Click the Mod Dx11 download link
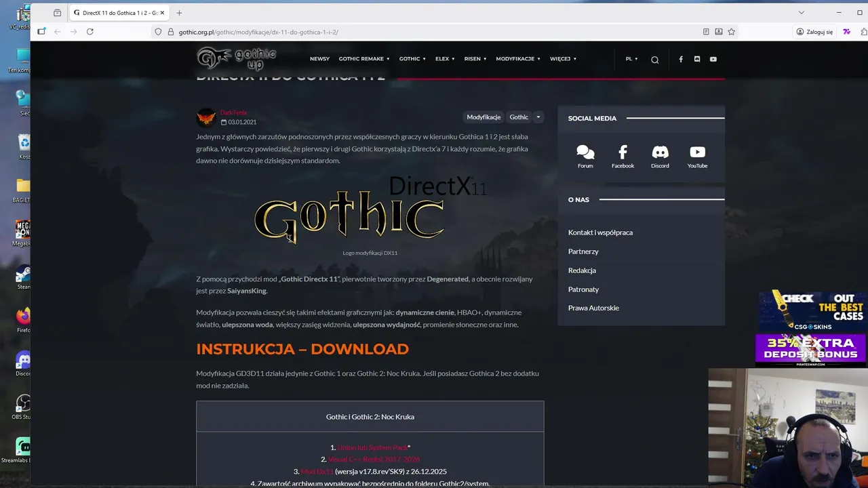 317,471
